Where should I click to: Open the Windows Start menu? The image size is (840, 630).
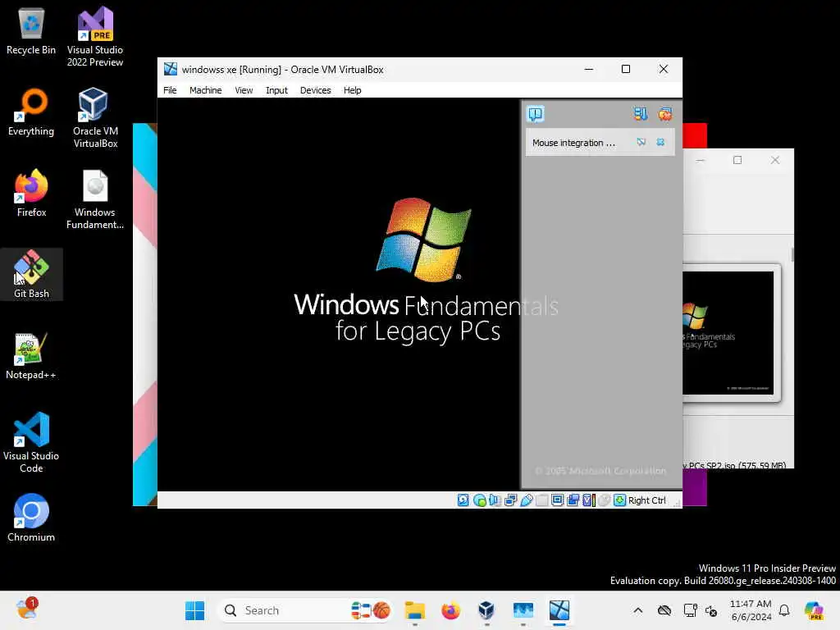coord(194,610)
